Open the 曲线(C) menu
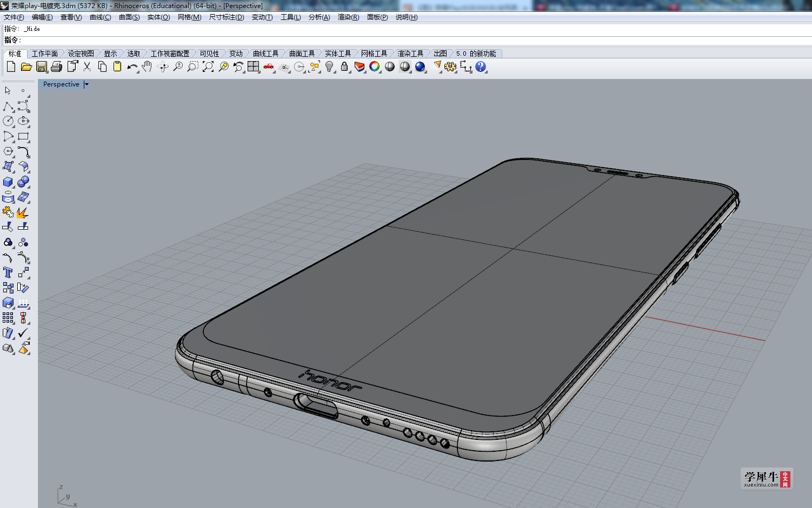The image size is (812, 508). coord(101,17)
